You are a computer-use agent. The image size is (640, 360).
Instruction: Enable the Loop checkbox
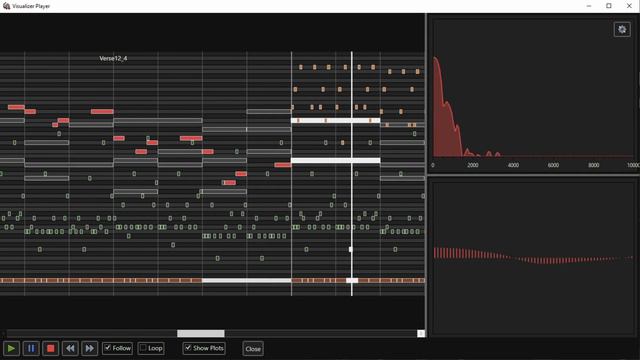pyautogui.click(x=143, y=348)
